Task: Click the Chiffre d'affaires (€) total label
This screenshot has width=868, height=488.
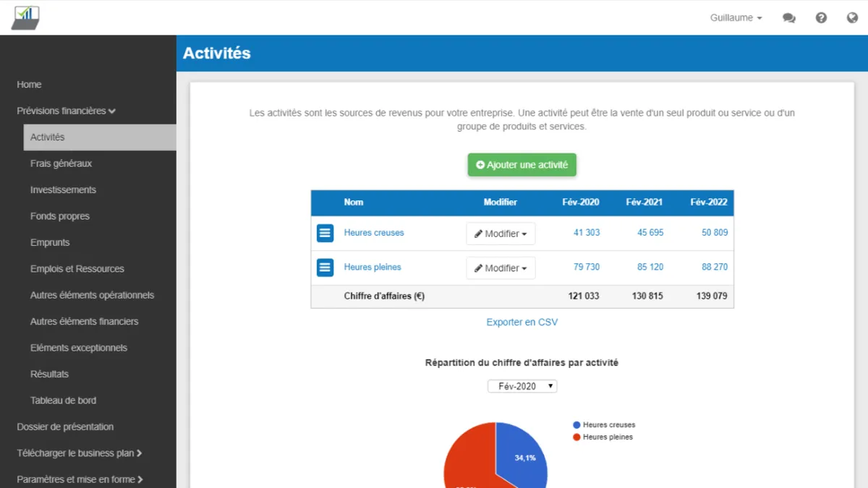Action: 384,296
